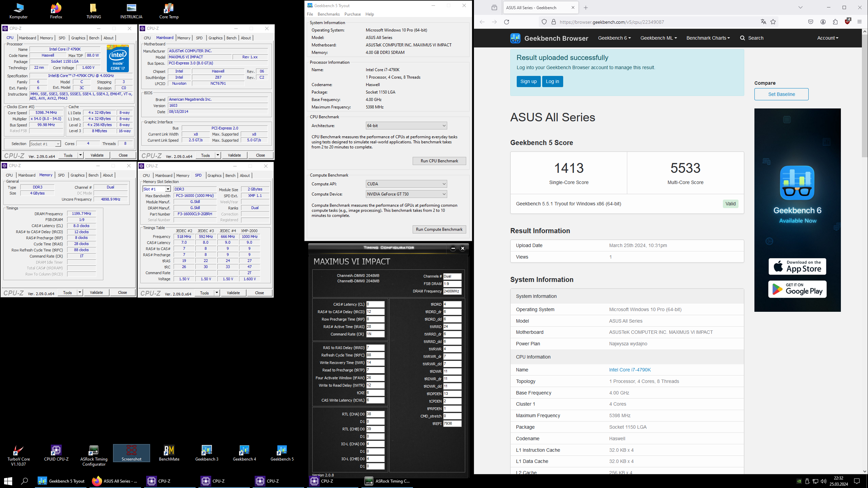Click the Sign up button
This screenshot has height=488, width=868.
[x=528, y=82]
